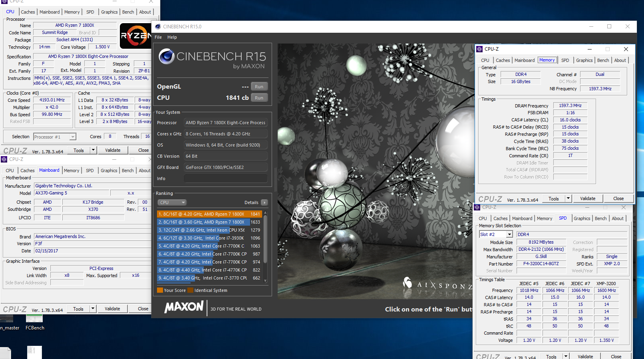Click Validate in the SPD window
Image resolution: width=644 pixels, height=359 pixels.
(585, 356)
